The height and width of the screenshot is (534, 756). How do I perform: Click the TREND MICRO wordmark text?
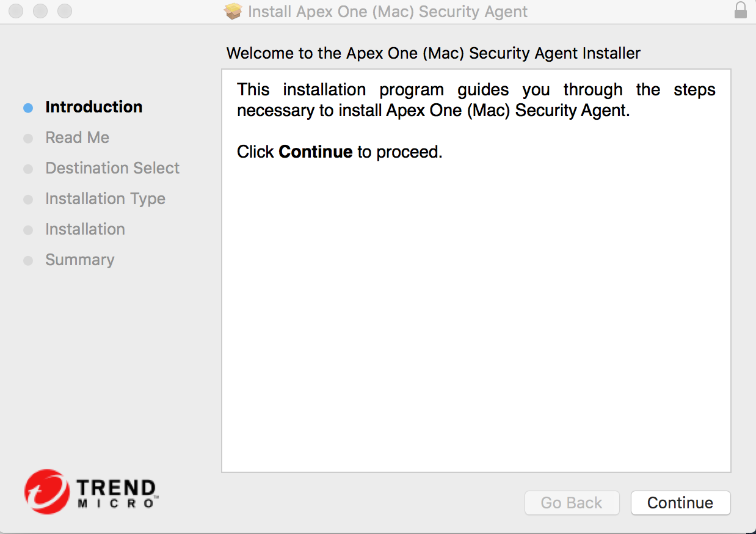coord(116,494)
